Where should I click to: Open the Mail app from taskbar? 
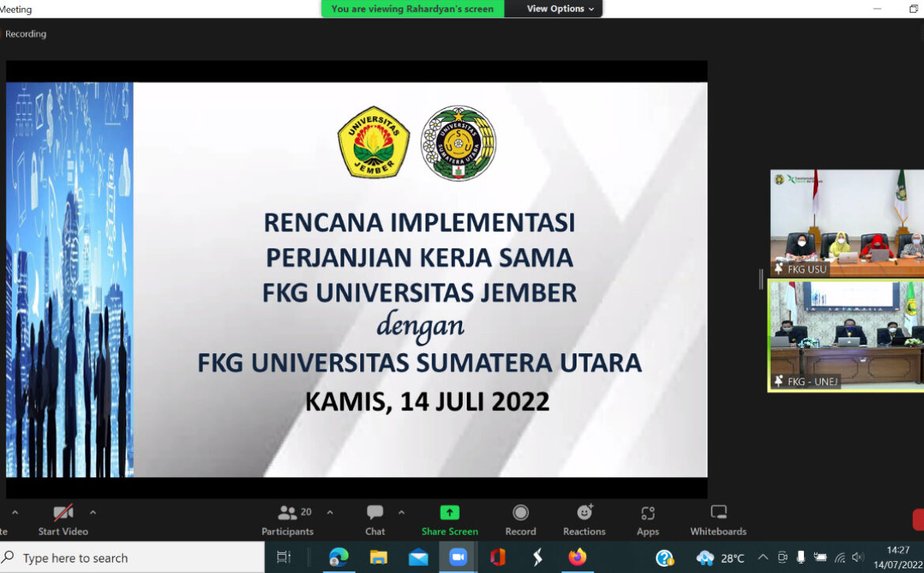pyautogui.click(x=419, y=557)
